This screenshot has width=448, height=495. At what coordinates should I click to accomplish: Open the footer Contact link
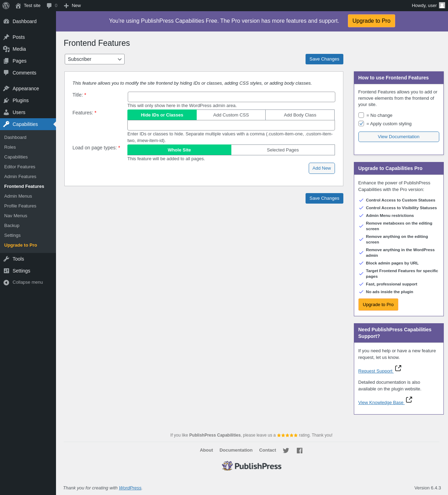coord(267,450)
